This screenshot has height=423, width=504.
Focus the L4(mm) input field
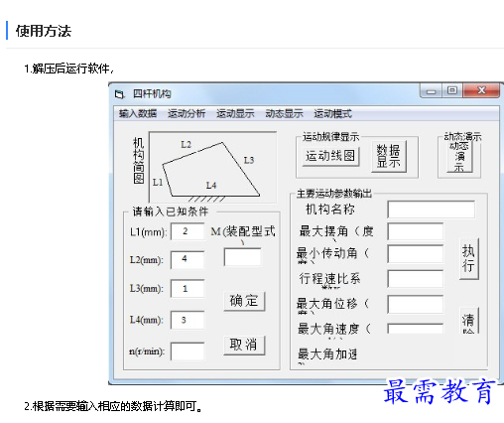pos(188,320)
